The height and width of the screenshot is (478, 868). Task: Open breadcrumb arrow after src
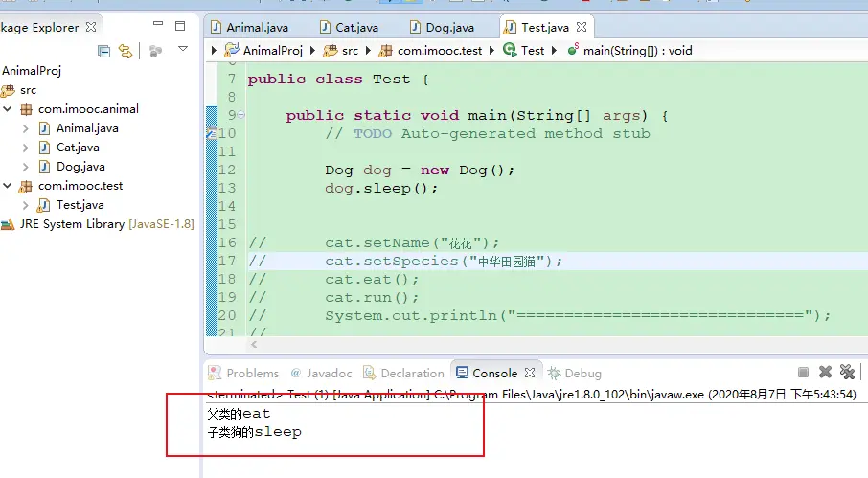[x=368, y=51]
